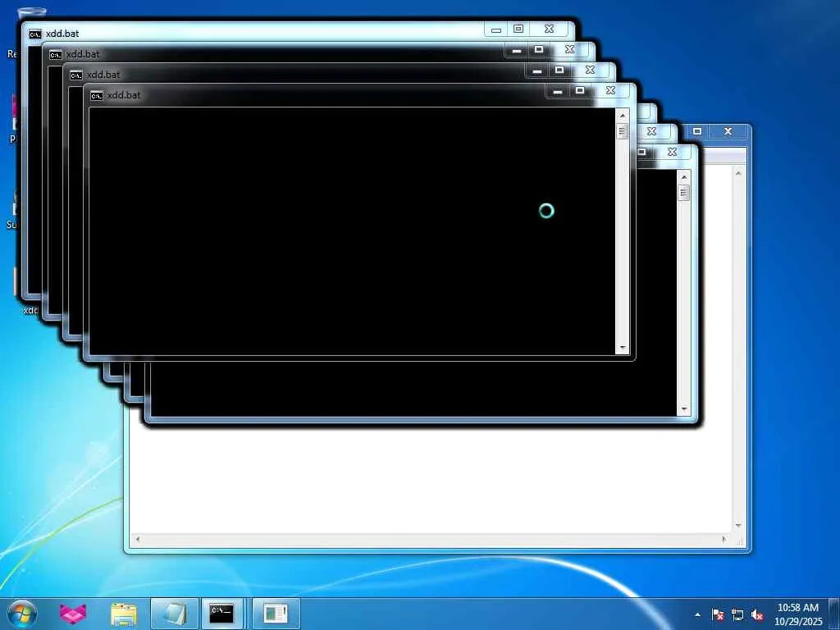Click scroll-up arrow of console overlapping white window
Image resolution: width=840 pixels, height=630 pixels.
[683, 177]
